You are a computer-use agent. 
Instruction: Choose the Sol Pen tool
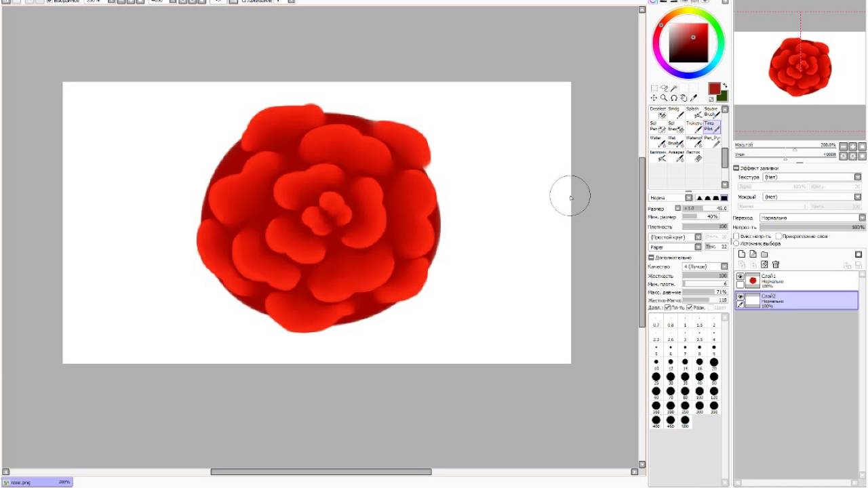pos(658,127)
